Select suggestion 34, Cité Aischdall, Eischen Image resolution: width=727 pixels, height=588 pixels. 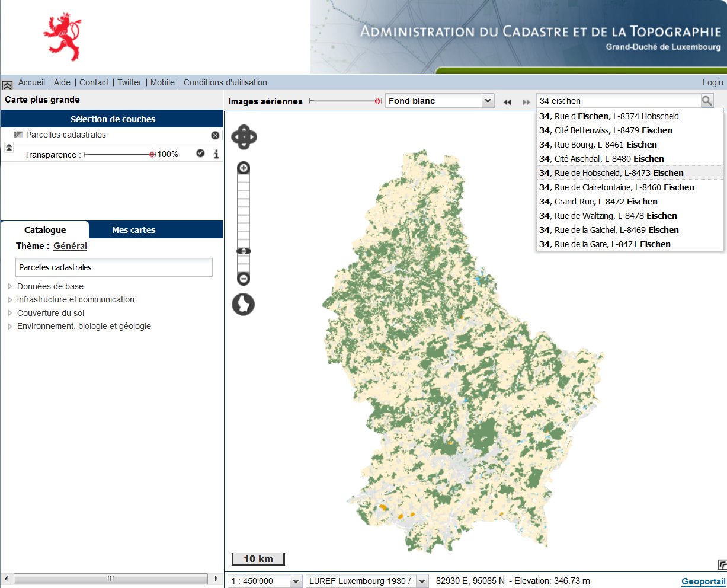pyautogui.click(x=630, y=159)
